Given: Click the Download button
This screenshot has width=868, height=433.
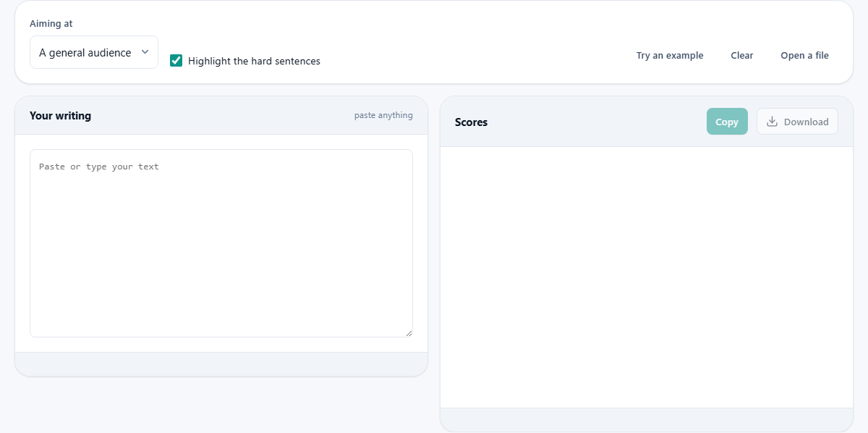Looking at the screenshot, I should (x=797, y=122).
